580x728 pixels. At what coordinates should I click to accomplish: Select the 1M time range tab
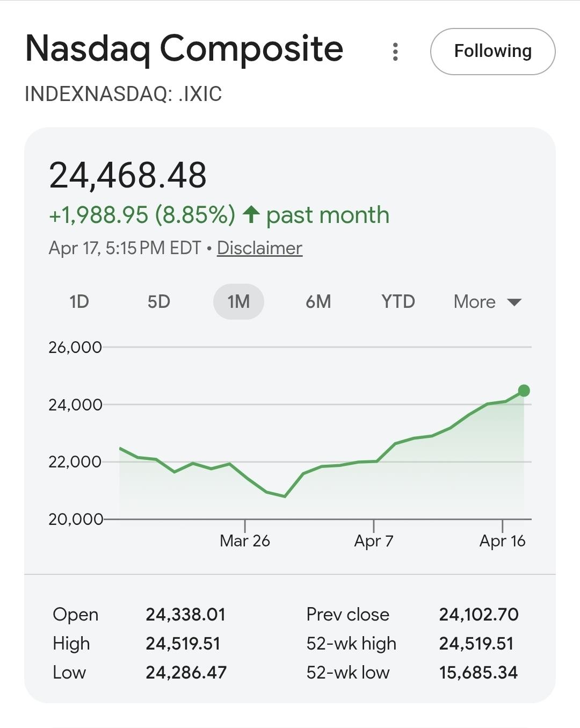point(238,302)
